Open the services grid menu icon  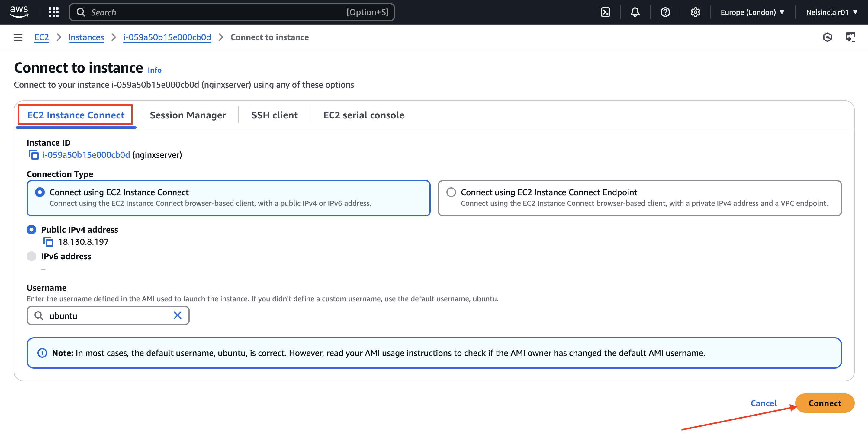pos(53,12)
